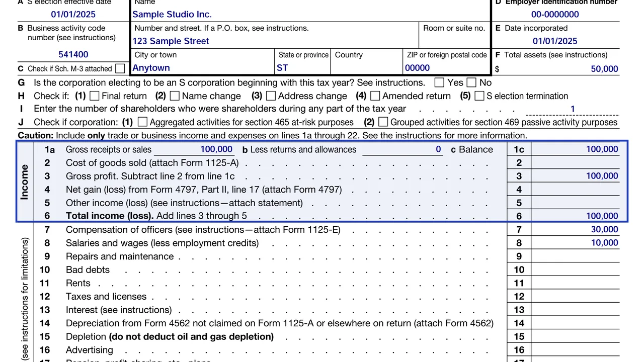Click the Gross receipts or sales 100,000 field
The width and height of the screenshot is (644, 362).
(x=194, y=149)
